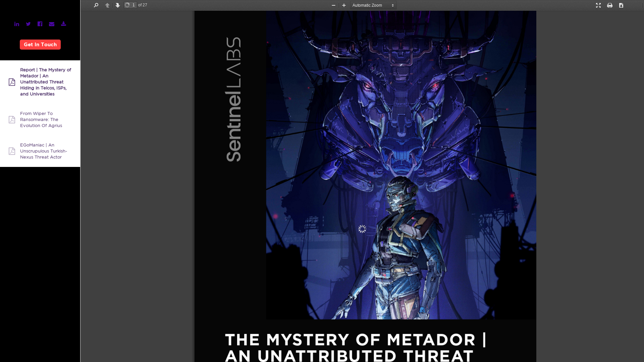Image resolution: width=644 pixels, height=362 pixels.
Task: Open the Automatic Zoom dropdown
Action: [x=373, y=5]
